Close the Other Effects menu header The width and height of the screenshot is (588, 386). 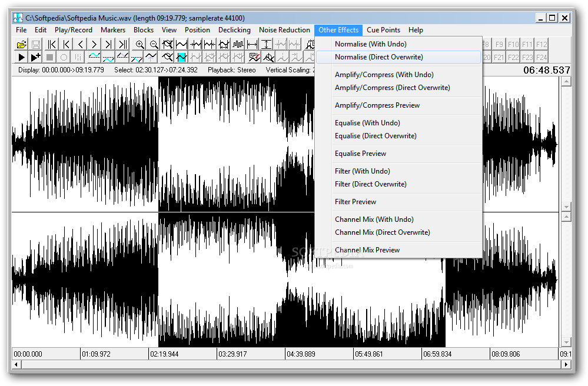[x=338, y=30]
